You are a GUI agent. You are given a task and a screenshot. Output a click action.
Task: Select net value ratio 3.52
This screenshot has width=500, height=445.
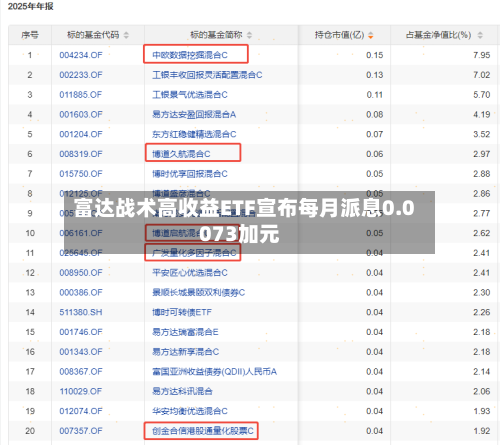481,134
